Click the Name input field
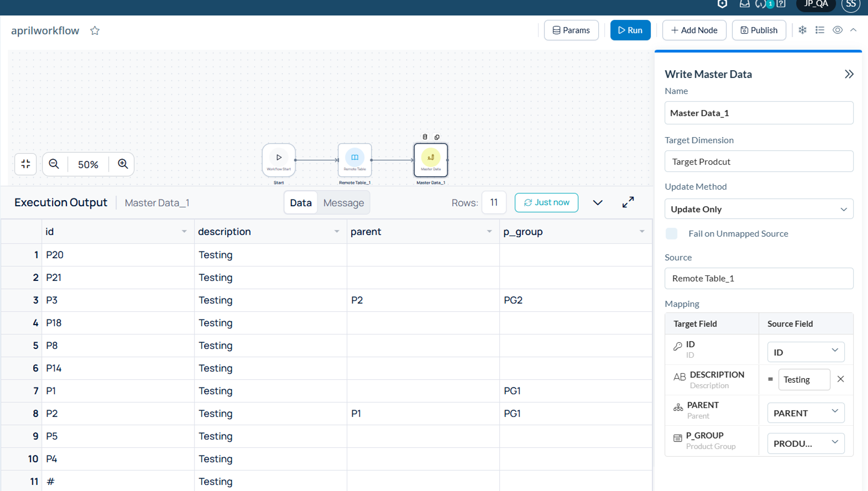 (x=759, y=113)
